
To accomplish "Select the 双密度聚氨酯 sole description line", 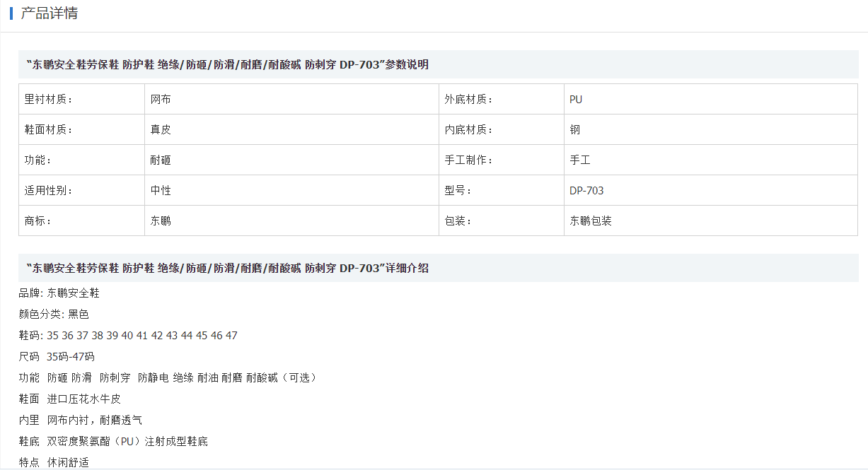I will click(x=113, y=442).
